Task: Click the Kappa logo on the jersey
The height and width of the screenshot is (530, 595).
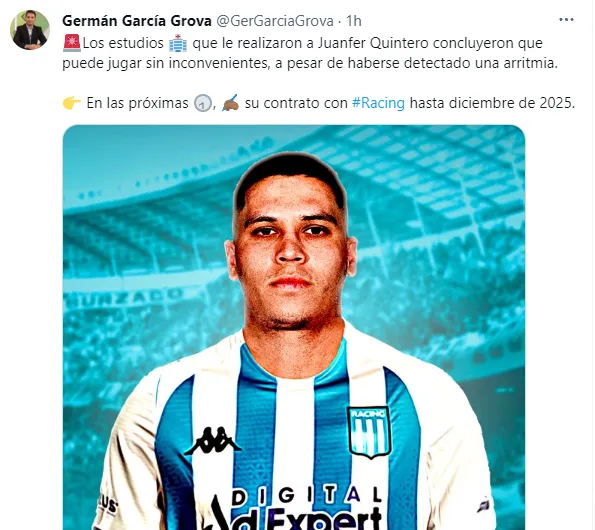Action: click(212, 441)
